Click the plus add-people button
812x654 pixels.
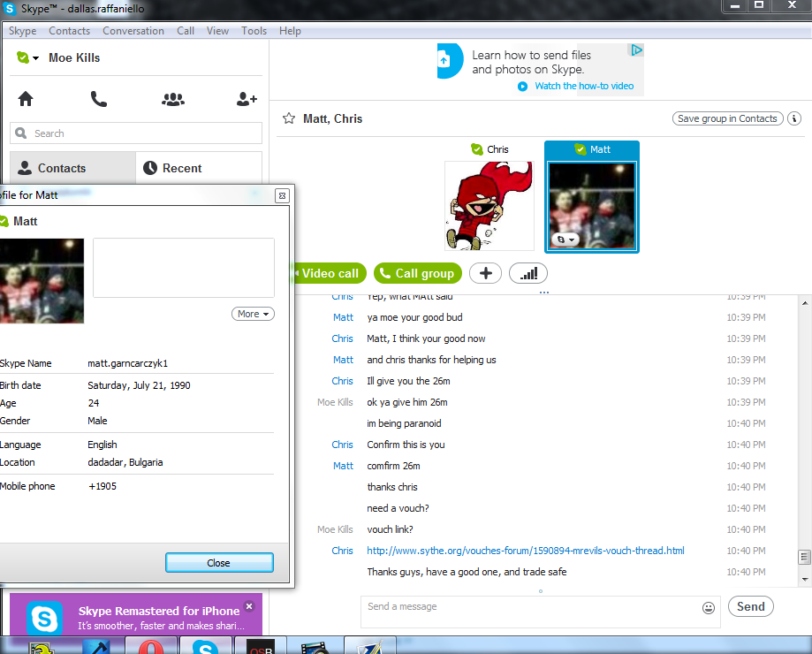pos(485,273)
